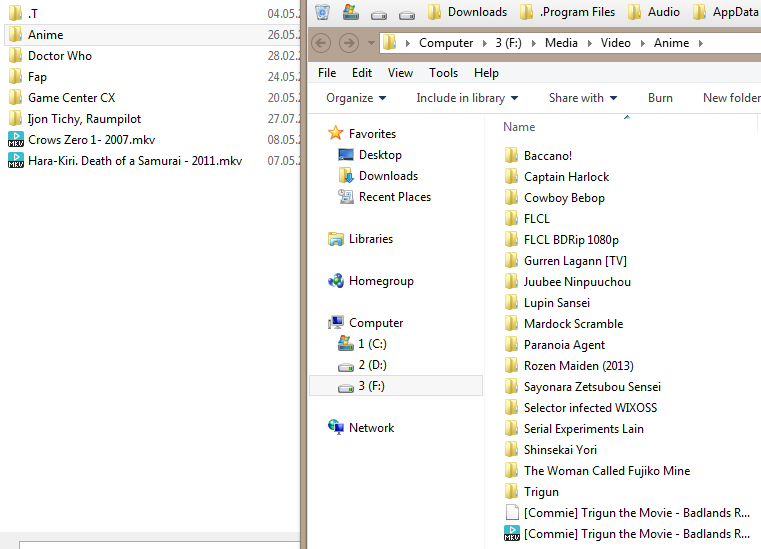Expand the arrow after Media in the address bar
Viewport: 761px width, 549px height.
(589, 43)
